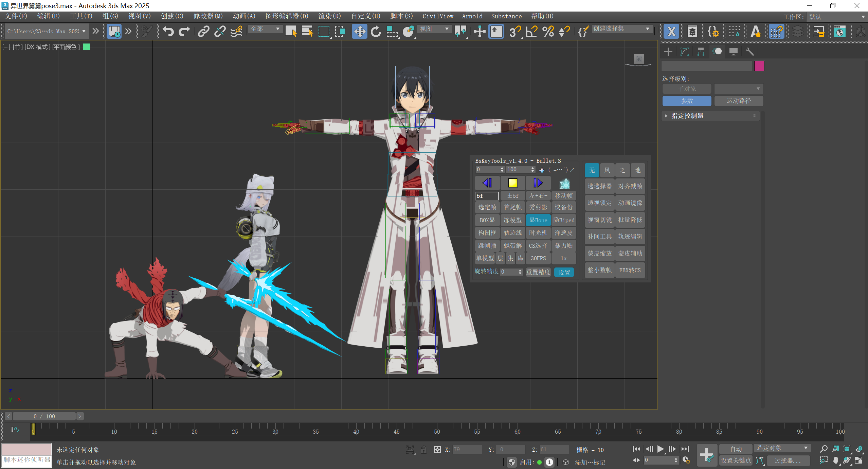This screenshot has width=868, height=469.
Task: Open the Layer Explorer stacked-layers icon
Action: pyautogui.click(x=692, y=32)
